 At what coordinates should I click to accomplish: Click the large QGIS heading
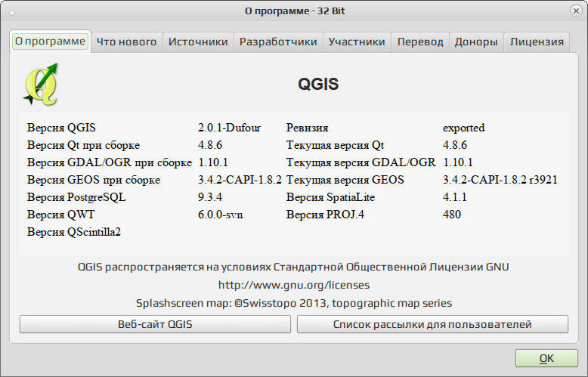click(318, 84)
